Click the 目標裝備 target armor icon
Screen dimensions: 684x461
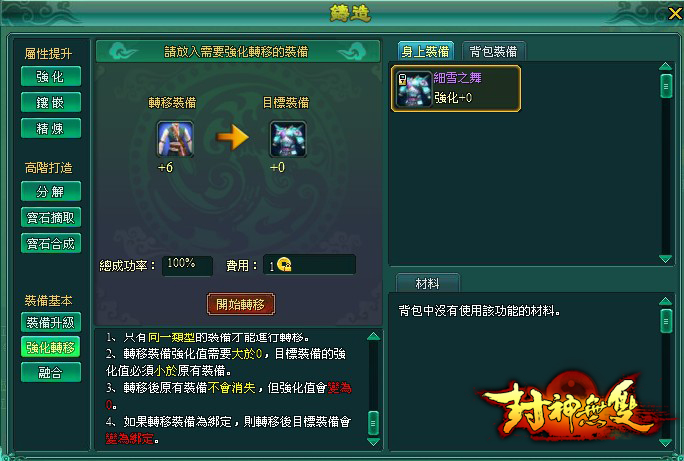(288, 139)
